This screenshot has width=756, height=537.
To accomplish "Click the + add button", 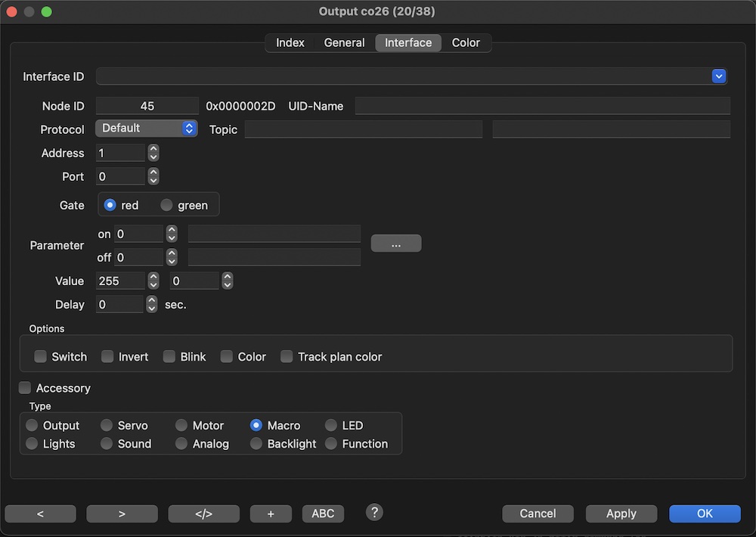I will tap(271, 514).
